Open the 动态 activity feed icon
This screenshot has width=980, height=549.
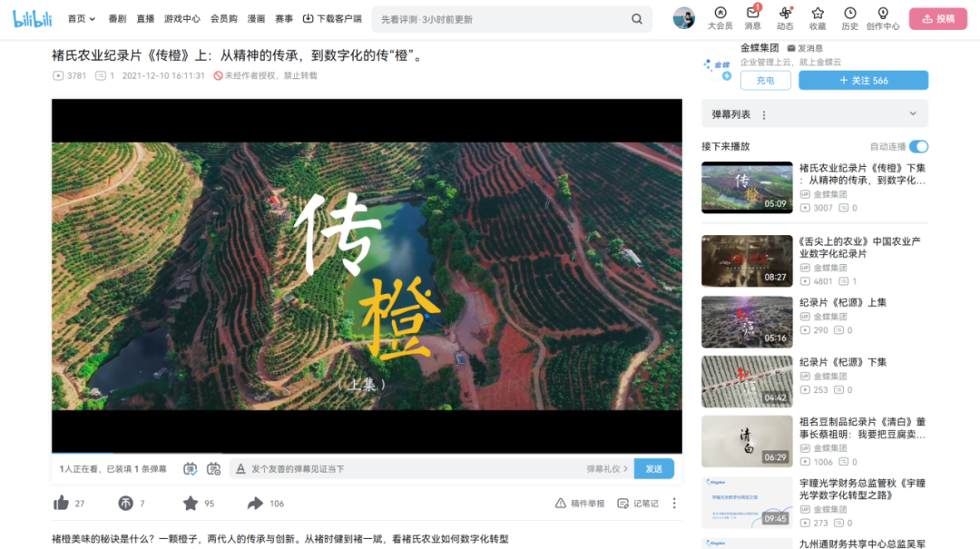coord(785,18)
